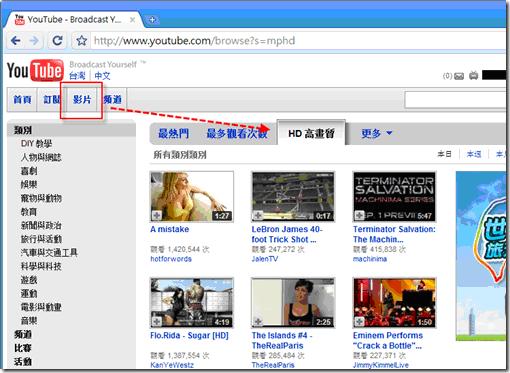Click 頻道 in left sidebar
The image size is (510, 373).
23,334
